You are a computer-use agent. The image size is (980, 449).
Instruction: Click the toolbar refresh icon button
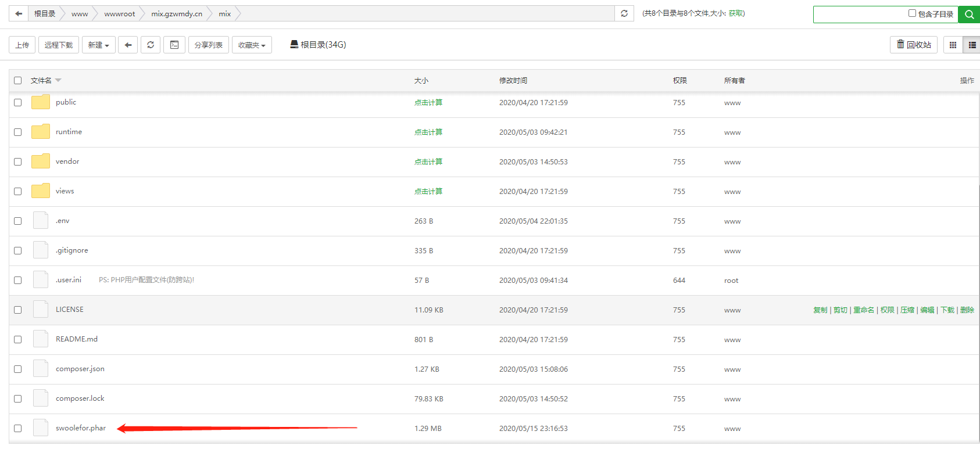pos(151,45)
